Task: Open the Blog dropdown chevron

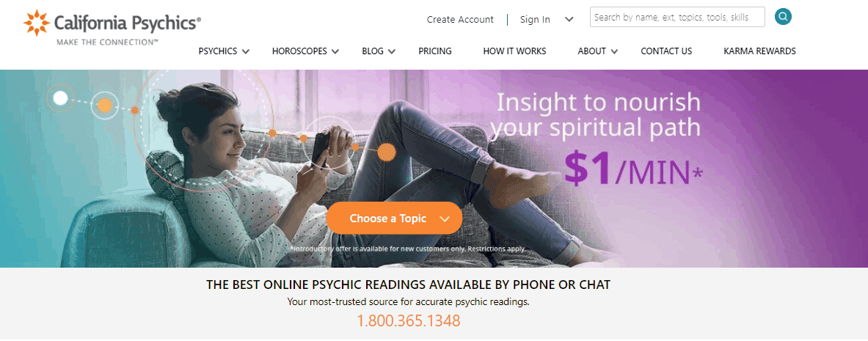Action: click(392, 51)
